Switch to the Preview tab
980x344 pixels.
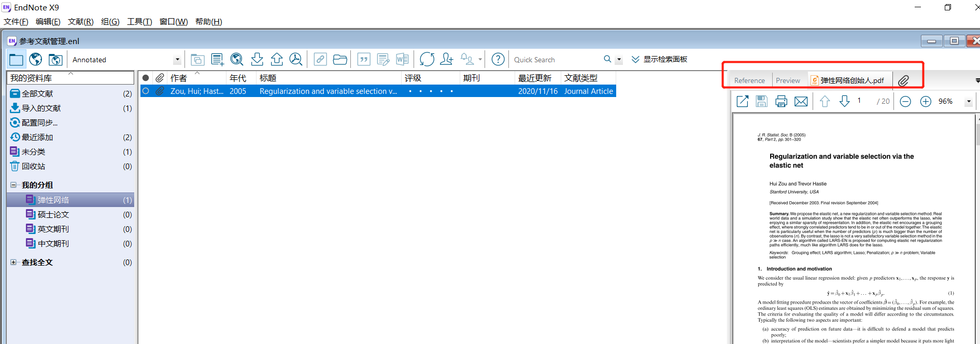(x=788, y=80)
